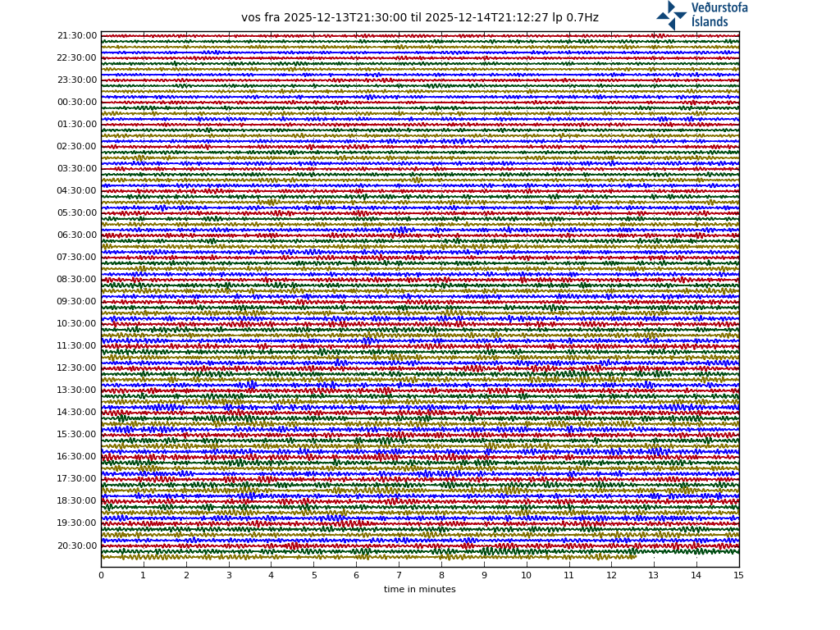This screenshot has width=840, height=630.
Task: Select the 00:30:00 row label
Action: (77, 103)
